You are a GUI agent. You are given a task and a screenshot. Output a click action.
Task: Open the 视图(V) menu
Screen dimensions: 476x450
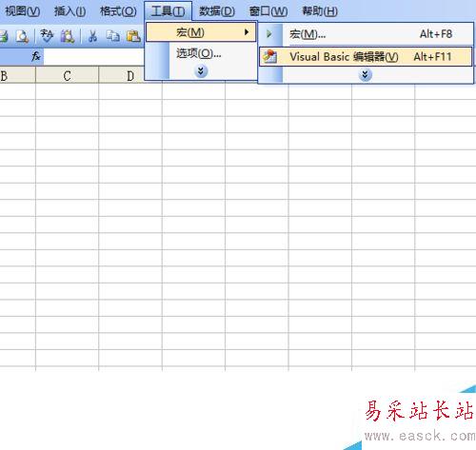(x=22, y=11)
